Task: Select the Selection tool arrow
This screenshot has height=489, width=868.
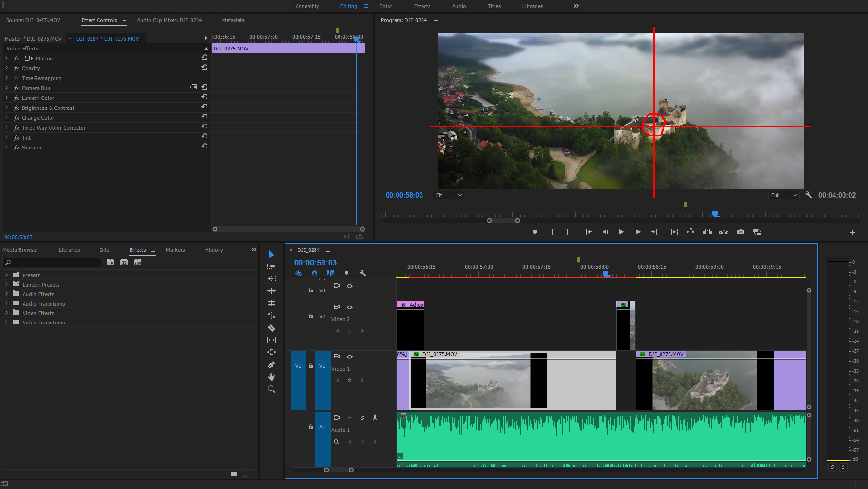Action: tap(272, 255)
